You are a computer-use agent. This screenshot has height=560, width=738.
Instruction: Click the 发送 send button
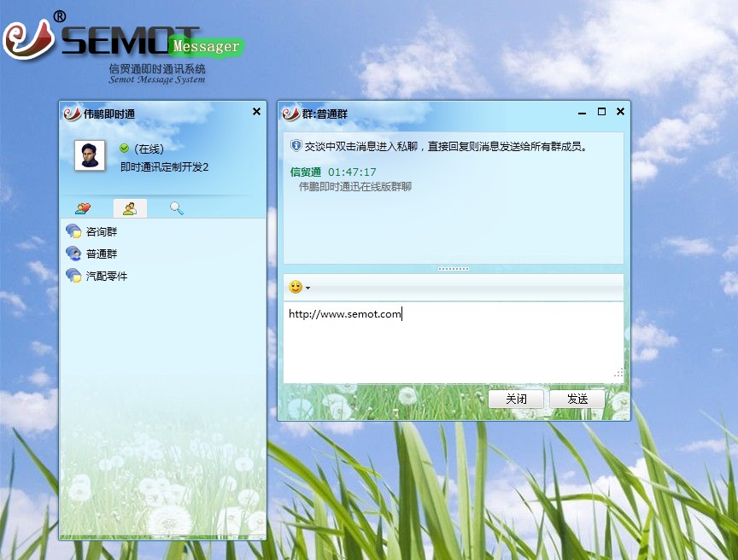click(577, 400)
